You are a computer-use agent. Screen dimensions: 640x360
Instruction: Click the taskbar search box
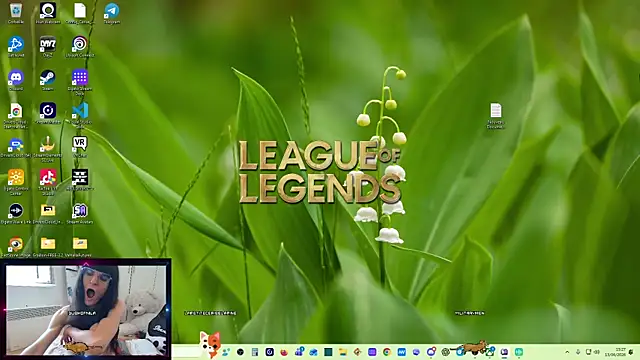(x=186, y=352)
